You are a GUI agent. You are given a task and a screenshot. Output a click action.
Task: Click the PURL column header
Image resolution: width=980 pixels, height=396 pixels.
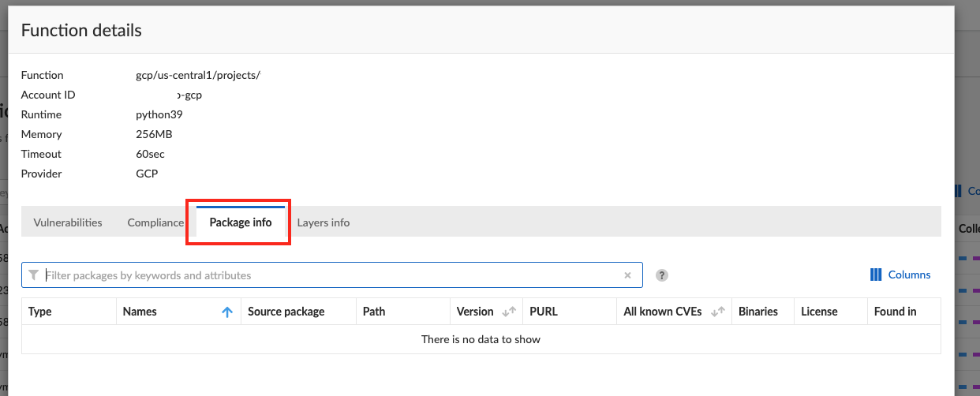coord(544,312)
